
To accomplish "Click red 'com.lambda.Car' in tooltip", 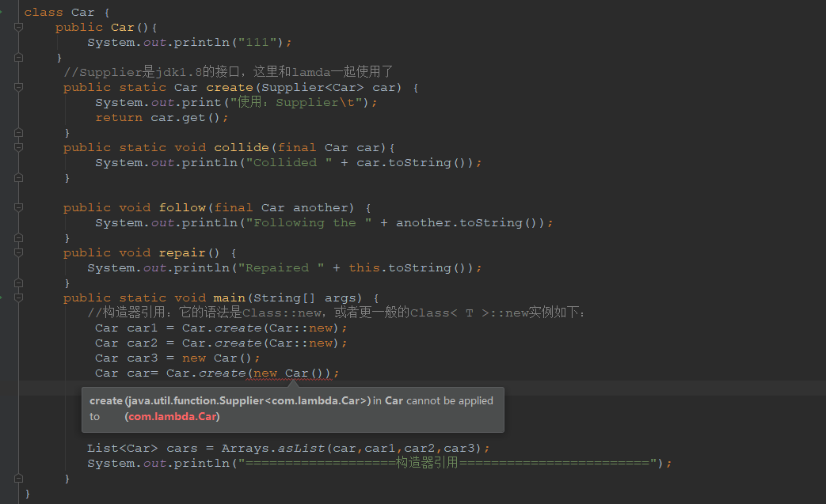I will [x=173, y=417].
